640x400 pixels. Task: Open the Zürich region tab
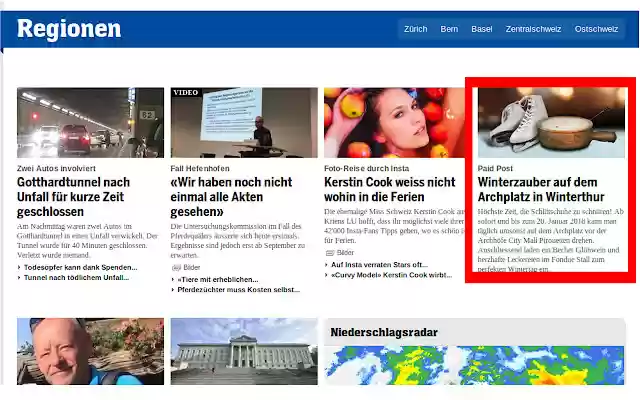[x=415, y=29]
